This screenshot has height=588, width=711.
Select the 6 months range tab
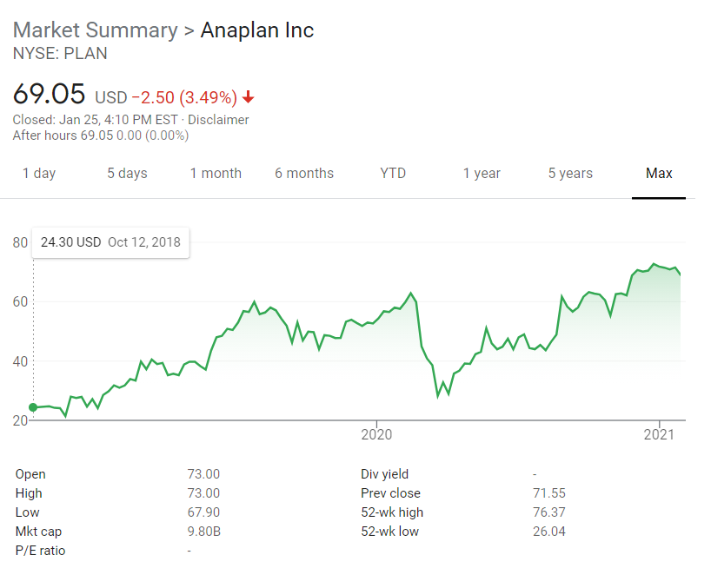pyautogui.click(x=304, y=173)
